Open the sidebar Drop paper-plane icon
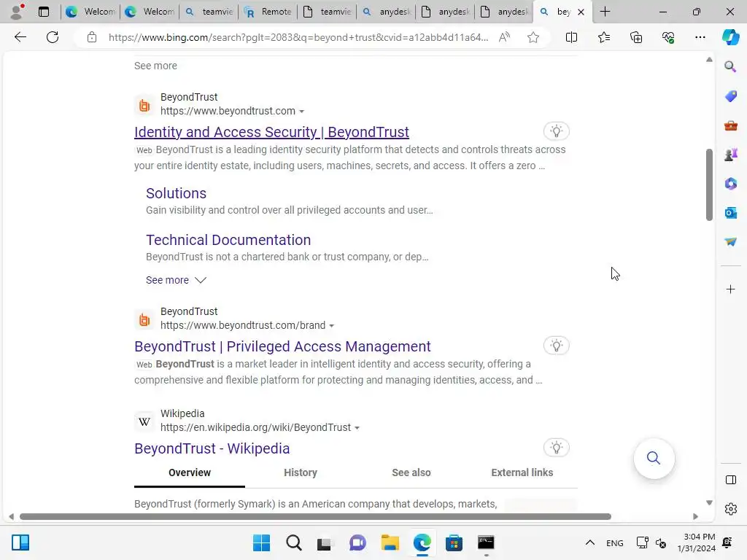The height and width of the screenshot is (560, 747). point(730,242)
